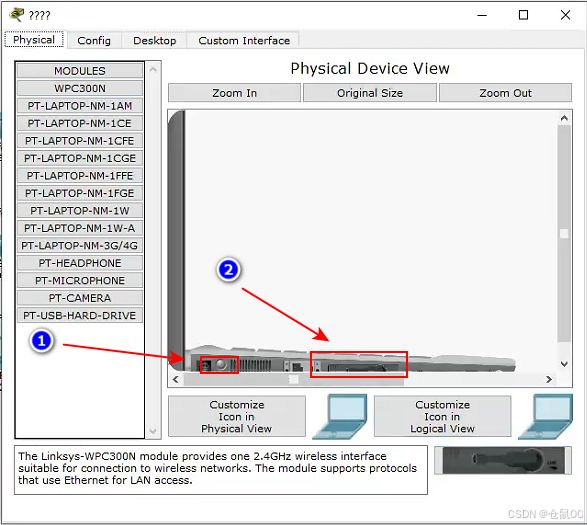Click the Zoom In button
587x525 pixels.
(234, 93)
